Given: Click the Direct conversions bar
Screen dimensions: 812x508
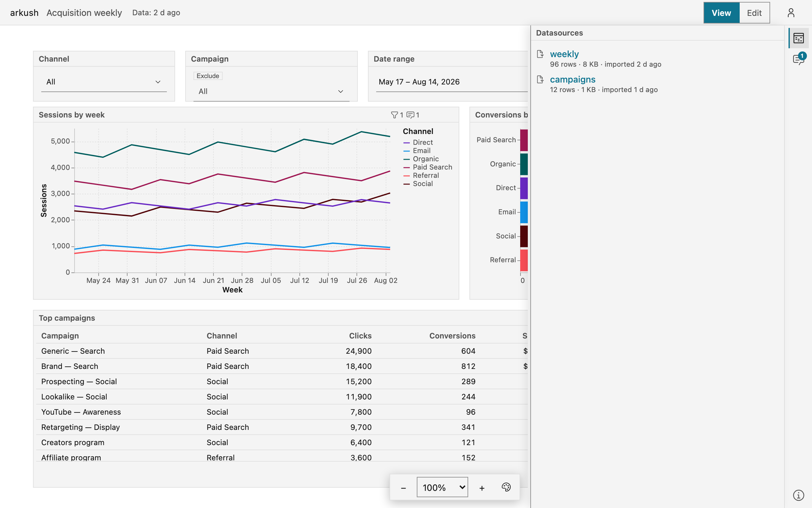Looking at the screenshot, I should tap(524, 188).
